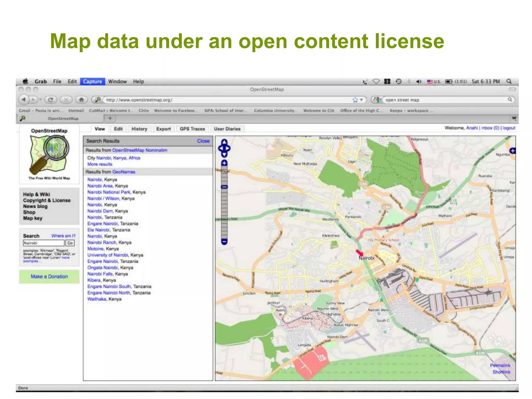Click the Go search button
532x399 pixels.
point(70,243)
